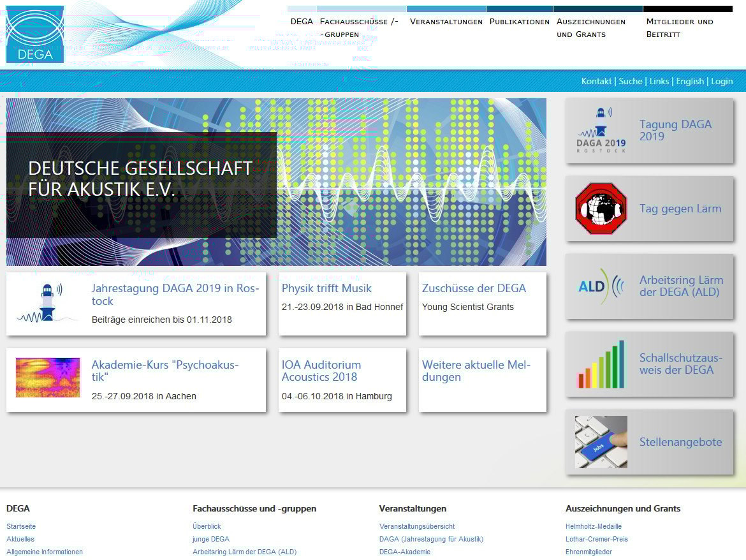Open the Physik trifft Musik news item
Image resolution: width=746 pixels, height=560 pixels.
(x=326, y=288)
